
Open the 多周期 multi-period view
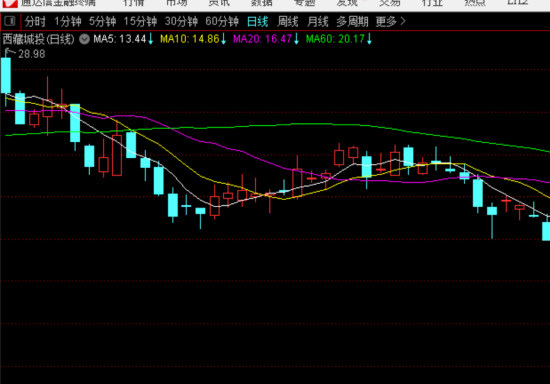[352, 22]
